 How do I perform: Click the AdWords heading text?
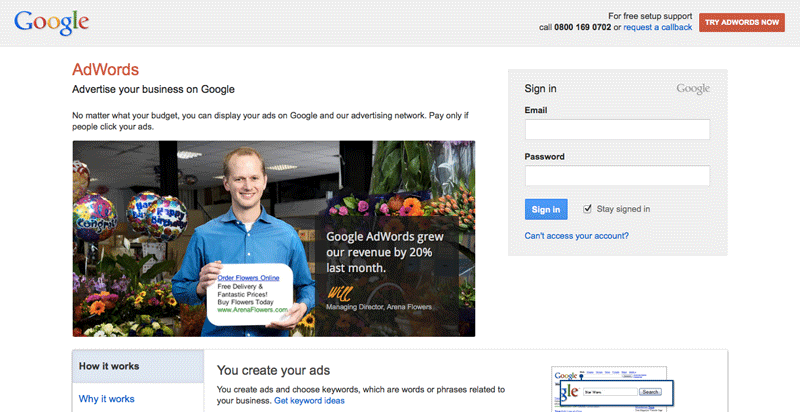pos(106,69)
